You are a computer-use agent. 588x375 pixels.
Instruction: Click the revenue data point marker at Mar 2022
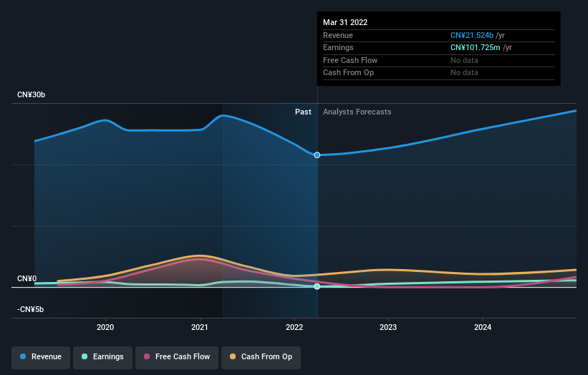tap(317, 155)
